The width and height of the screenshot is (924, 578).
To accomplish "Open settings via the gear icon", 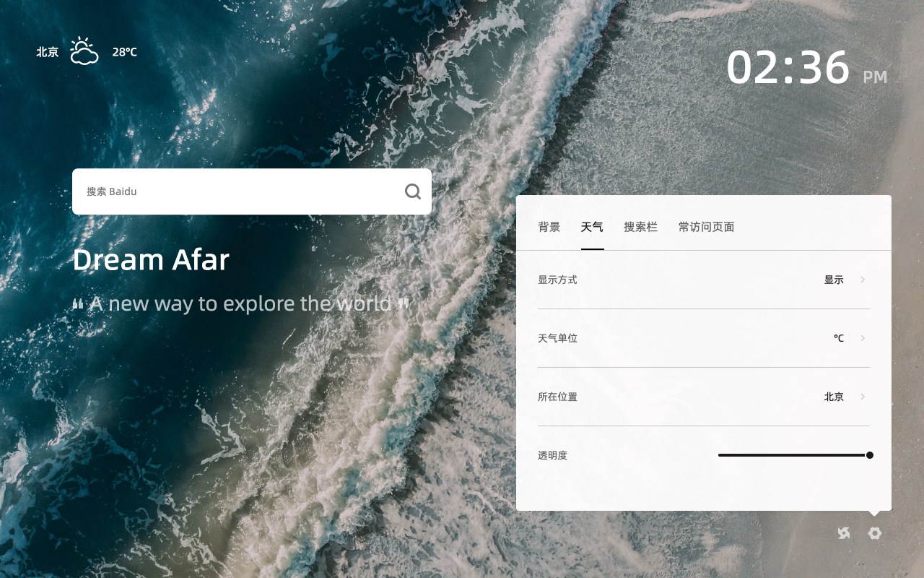I will [875, 533].
